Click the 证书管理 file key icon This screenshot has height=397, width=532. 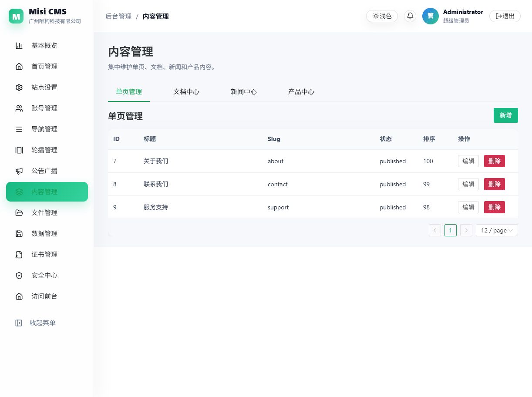click(x=19, y=255)
